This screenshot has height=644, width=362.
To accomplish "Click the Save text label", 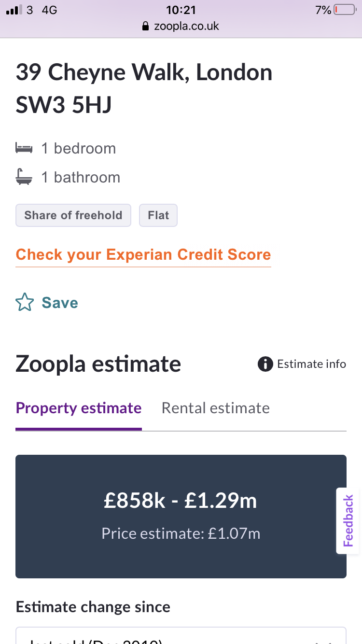I will (x=60, y=303).
